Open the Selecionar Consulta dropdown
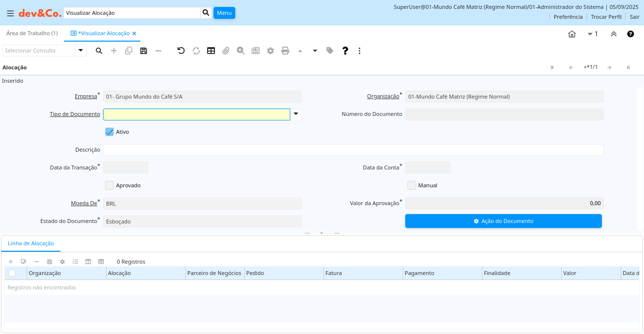This screenshot has height=334, width=644. click(x=81, y=51)
